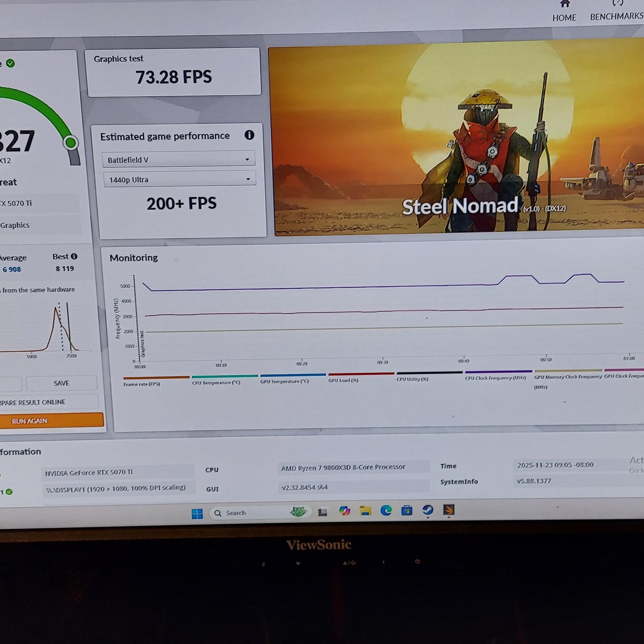Image resolution: width=644 pixels, height=644 pixels.
Task: Expand the Battlefield V game dropdown
Action: (x=178, y=159)
